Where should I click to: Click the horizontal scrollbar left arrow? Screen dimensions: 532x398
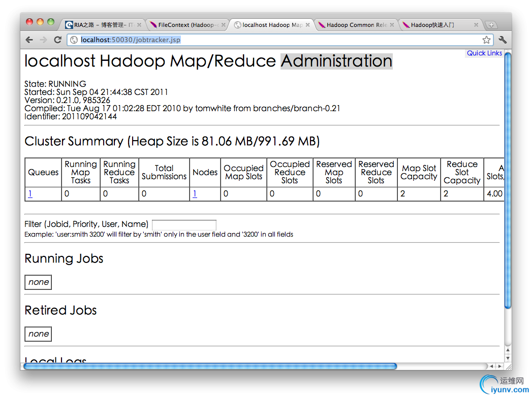pos(492,366)
